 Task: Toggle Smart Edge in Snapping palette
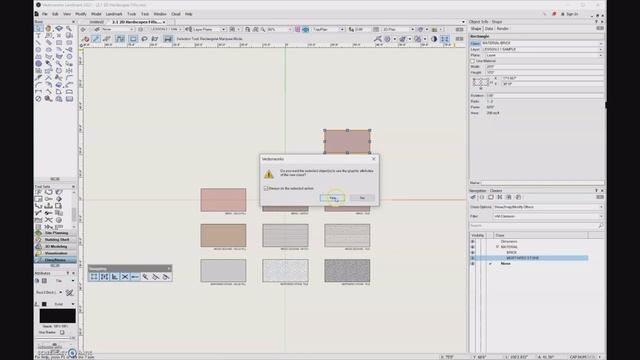(x=156, y=277)
